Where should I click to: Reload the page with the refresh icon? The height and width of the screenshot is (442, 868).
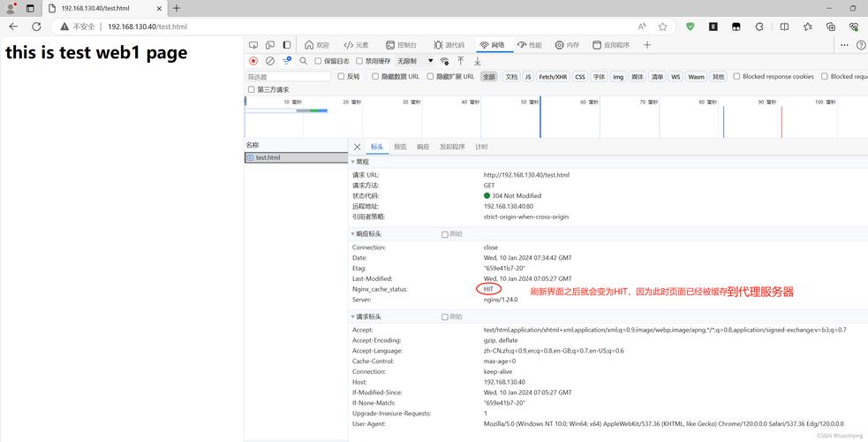[36, 27]
